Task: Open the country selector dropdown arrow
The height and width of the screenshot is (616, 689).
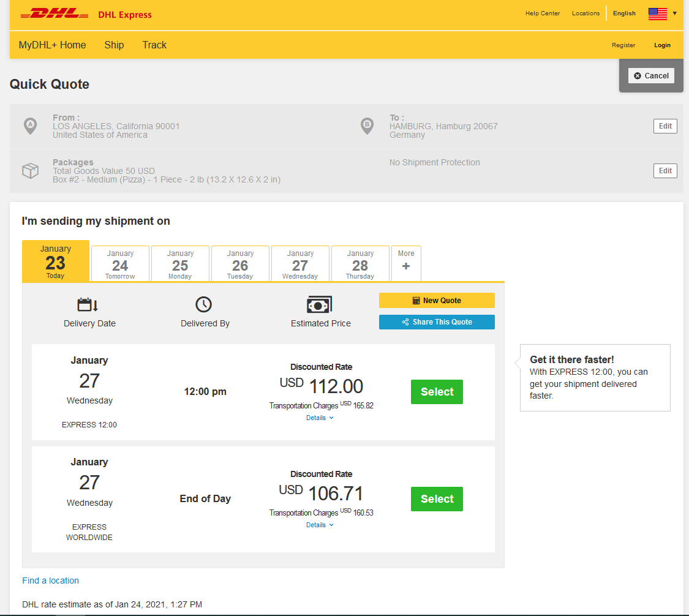Action: 674,13
